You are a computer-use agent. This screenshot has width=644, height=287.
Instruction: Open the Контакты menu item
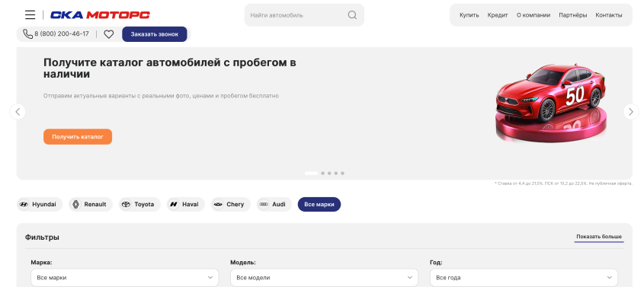pyautogui.click(x=609, y=15)
